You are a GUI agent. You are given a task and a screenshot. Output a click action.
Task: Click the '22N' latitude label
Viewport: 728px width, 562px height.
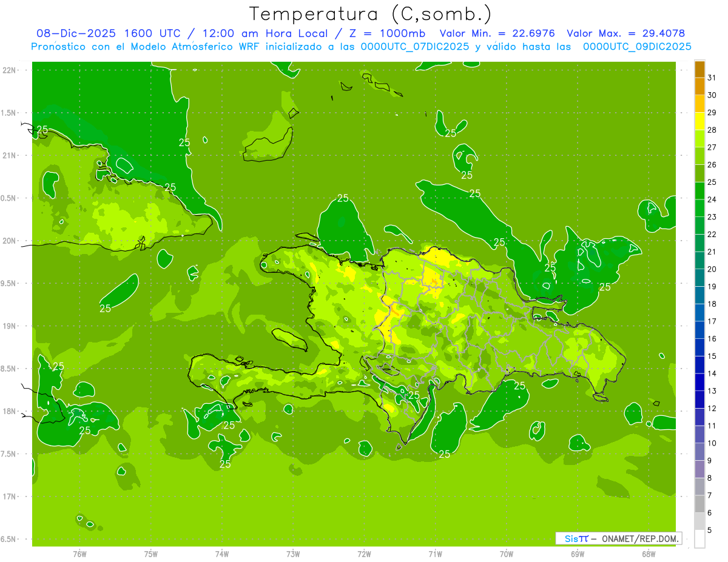9,70
